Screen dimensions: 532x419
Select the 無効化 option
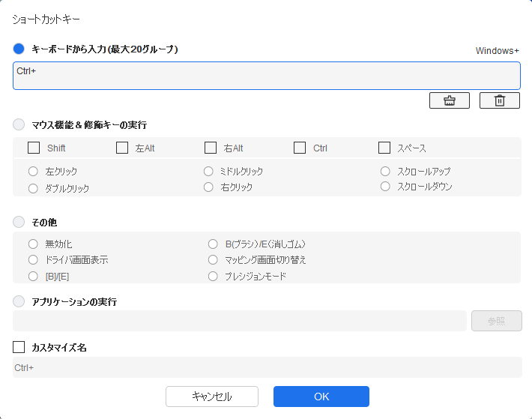[33, 244]
